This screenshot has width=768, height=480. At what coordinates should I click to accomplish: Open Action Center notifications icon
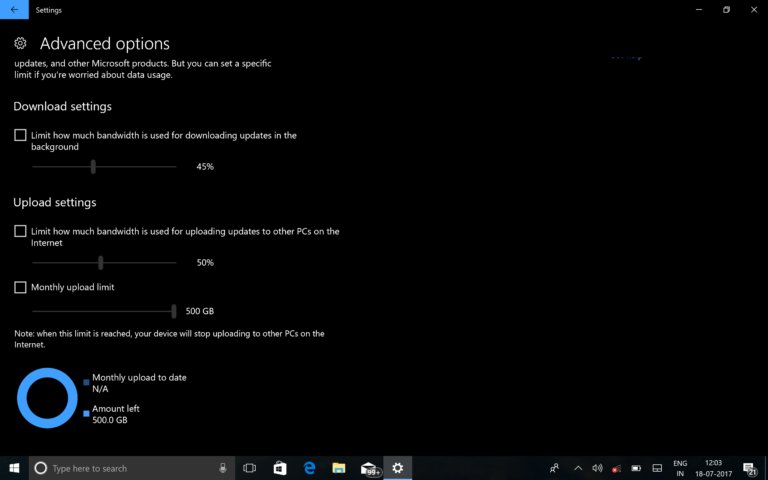pyautogui.click(x=750, y=468)
